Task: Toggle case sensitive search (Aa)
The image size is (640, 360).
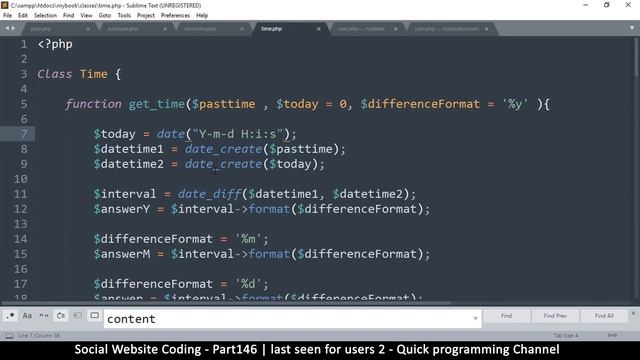Action: (27, 316)
